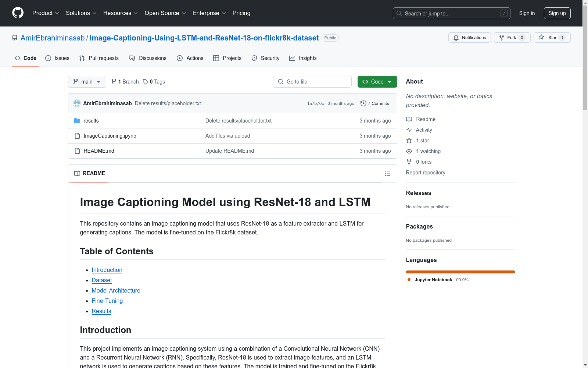Click the Jupyter Notebook language bar
Viewport: 588px width, 368px height.
tap(460, 272)
